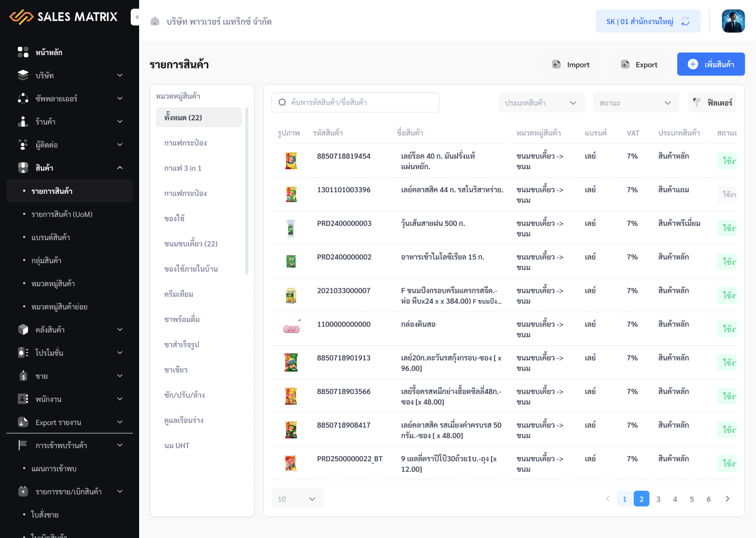Filter by category ขนมขบเคี้ยว (22)

[191, 244]
